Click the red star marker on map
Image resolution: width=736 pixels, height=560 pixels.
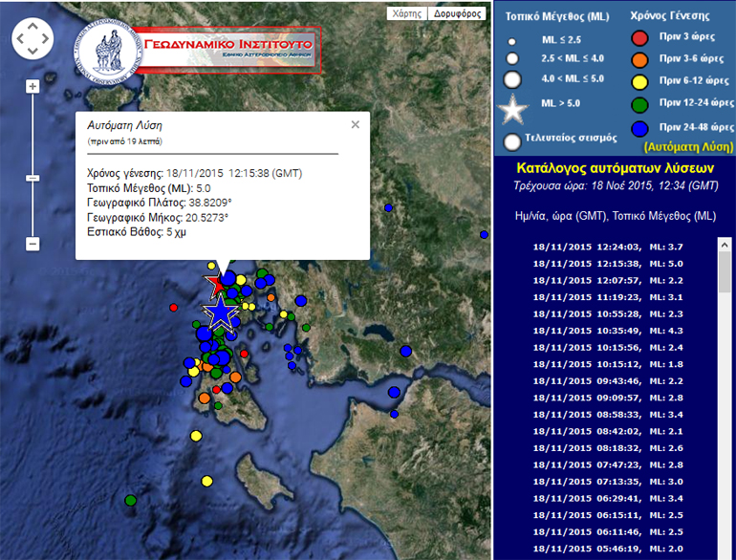pyautogui.click(x=219, y=283)
